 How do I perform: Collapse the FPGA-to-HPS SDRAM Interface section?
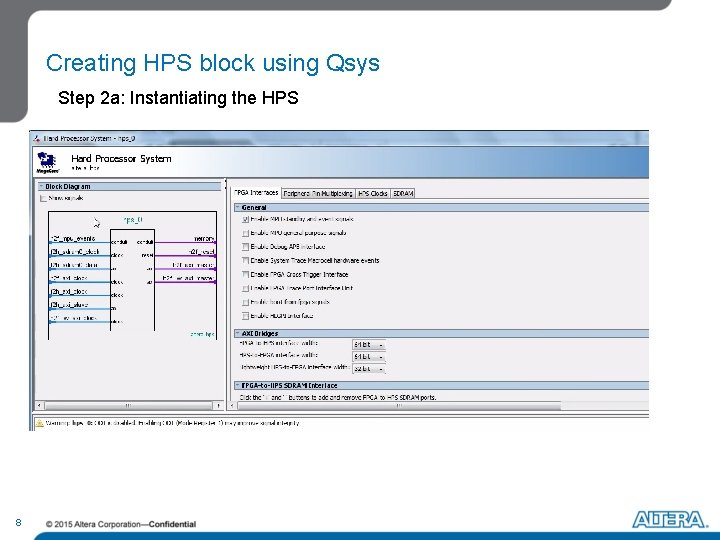[x=238, y=385]
